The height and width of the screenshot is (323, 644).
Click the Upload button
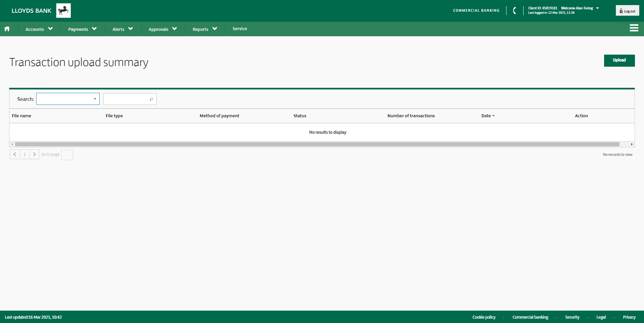coord(619,61)
